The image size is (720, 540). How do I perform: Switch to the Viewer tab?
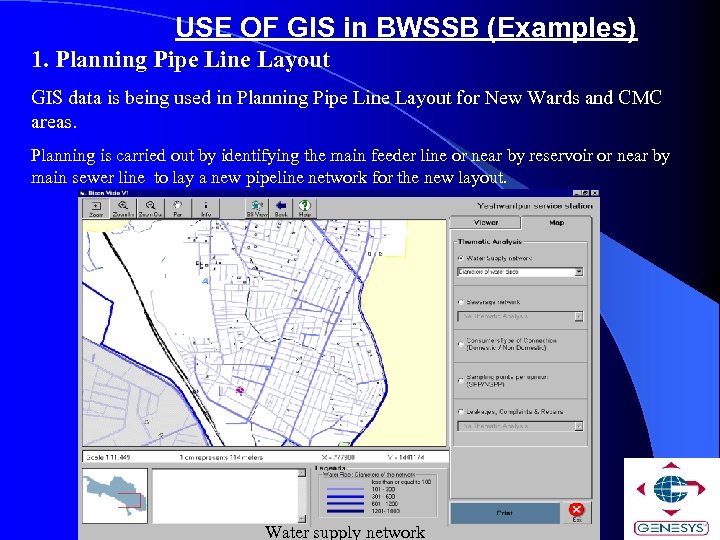(485, 223)
